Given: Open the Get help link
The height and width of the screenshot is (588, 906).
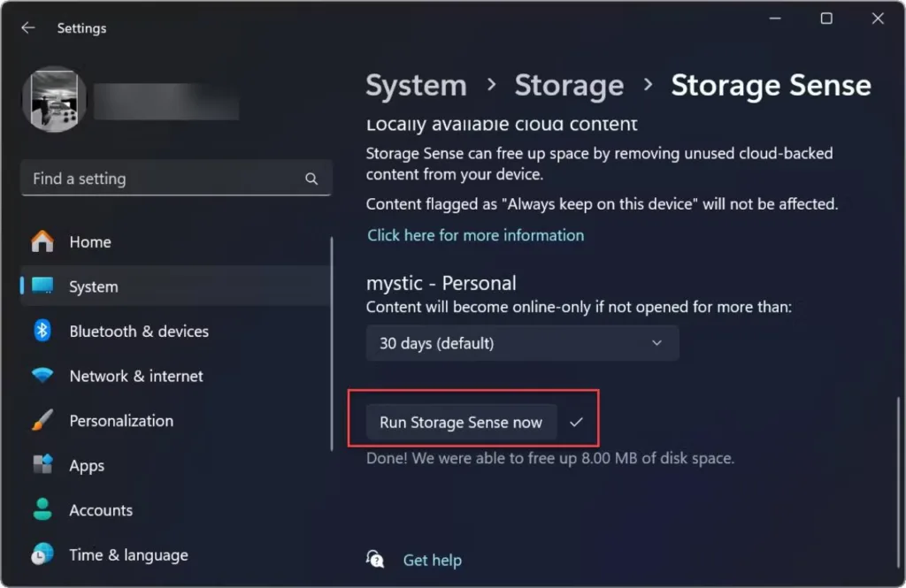Looking at the screenshot, I should (x=432, y=560).
